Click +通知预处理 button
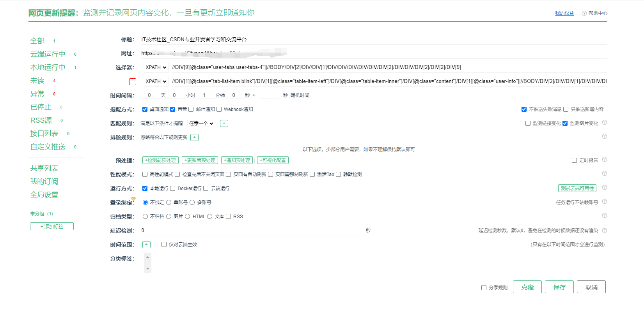 [x=237, y=160]
